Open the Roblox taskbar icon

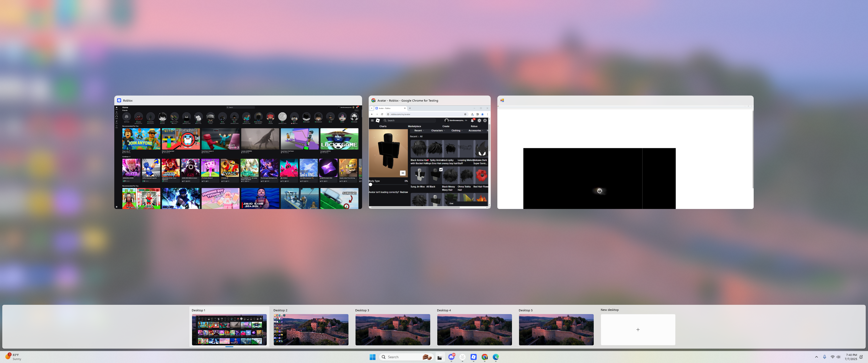(473, 357)
